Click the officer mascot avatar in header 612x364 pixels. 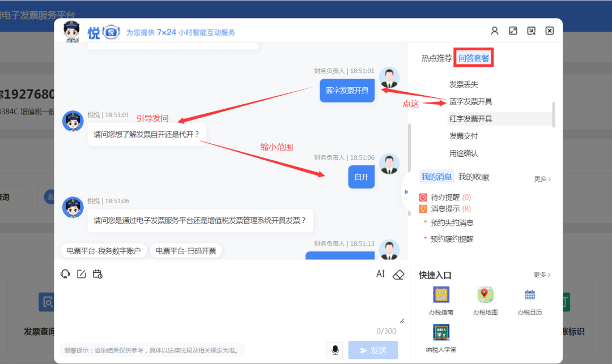(72, 31)
